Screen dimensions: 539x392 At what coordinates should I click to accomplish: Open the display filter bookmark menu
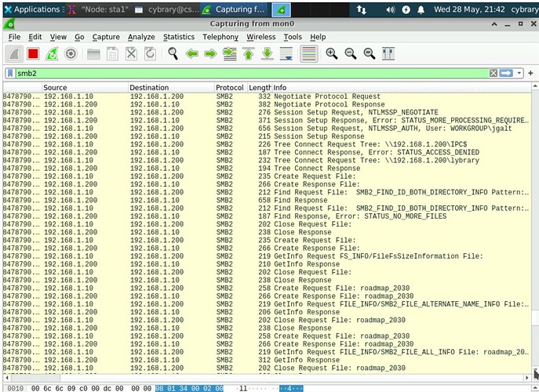click(9, 73)
